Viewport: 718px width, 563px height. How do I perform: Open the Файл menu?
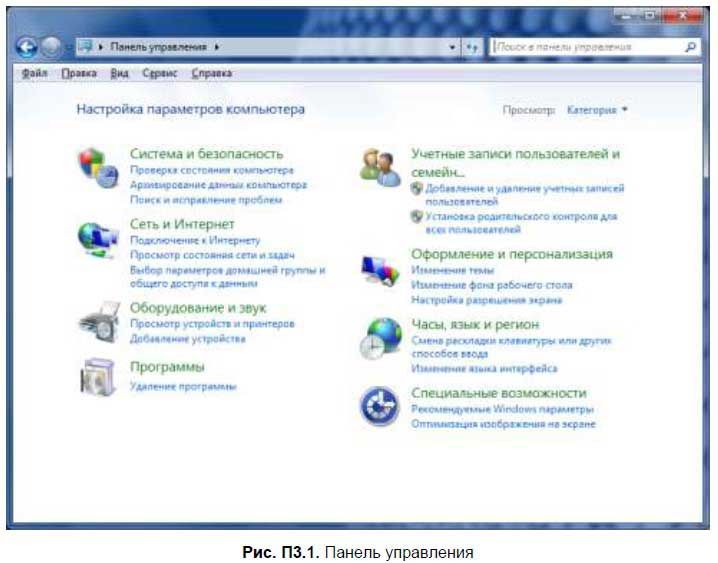point(34,73)
